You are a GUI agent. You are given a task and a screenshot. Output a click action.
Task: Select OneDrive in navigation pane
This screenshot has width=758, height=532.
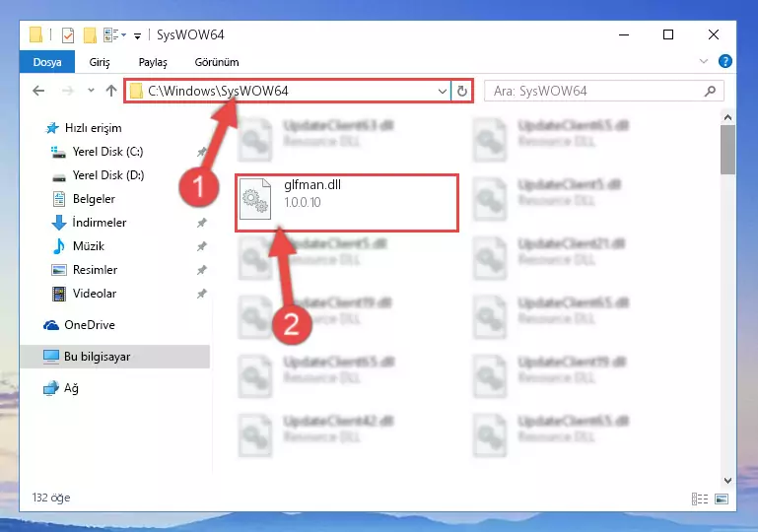point(90,325)
